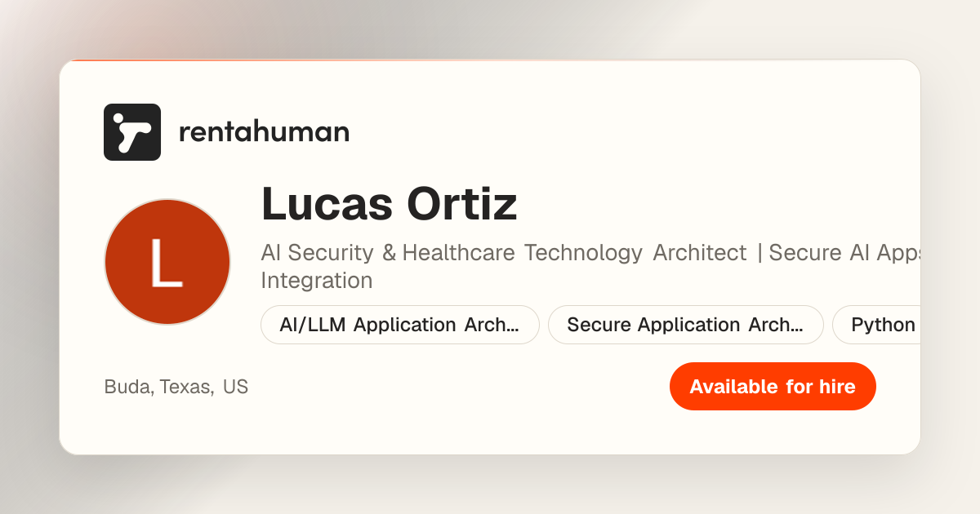The width and height of the screenshot is (980, 514).
Task: Click the Available for hire button
Action: tap(773, 387)
